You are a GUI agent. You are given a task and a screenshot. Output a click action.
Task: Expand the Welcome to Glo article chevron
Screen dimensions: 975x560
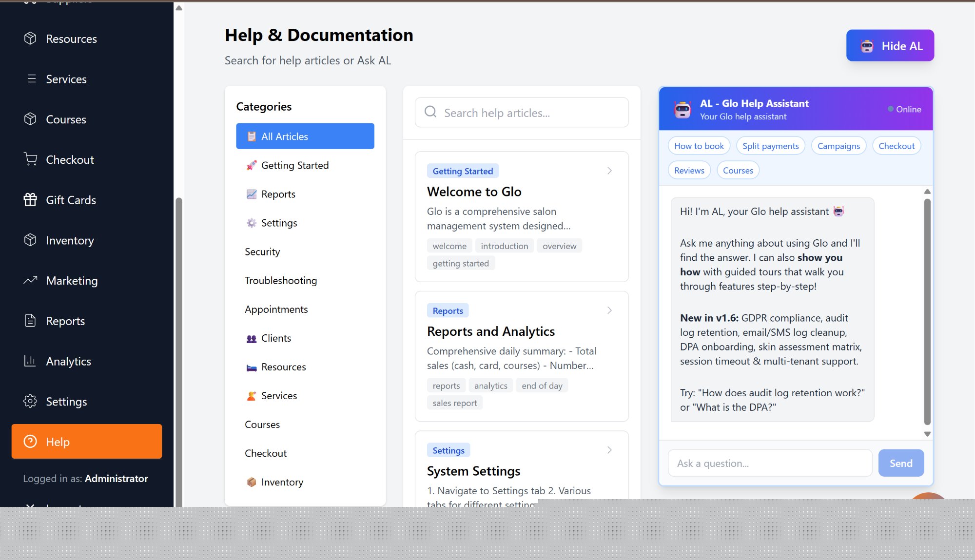(609, 171)
